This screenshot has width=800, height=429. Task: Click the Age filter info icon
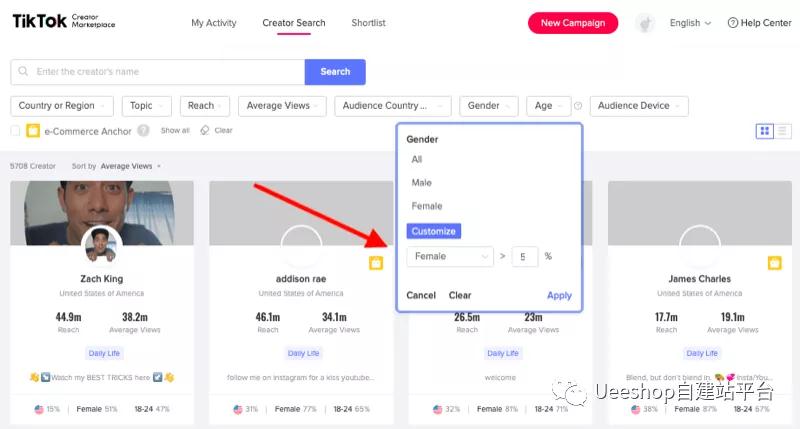[578, 106]
